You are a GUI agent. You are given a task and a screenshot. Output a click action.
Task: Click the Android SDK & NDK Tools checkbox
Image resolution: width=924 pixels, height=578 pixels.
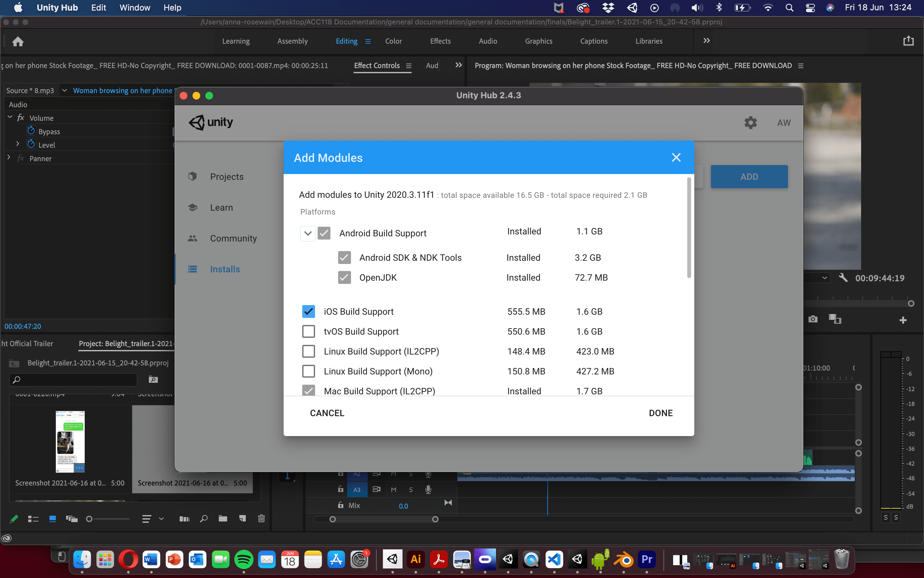coord(344,258)
